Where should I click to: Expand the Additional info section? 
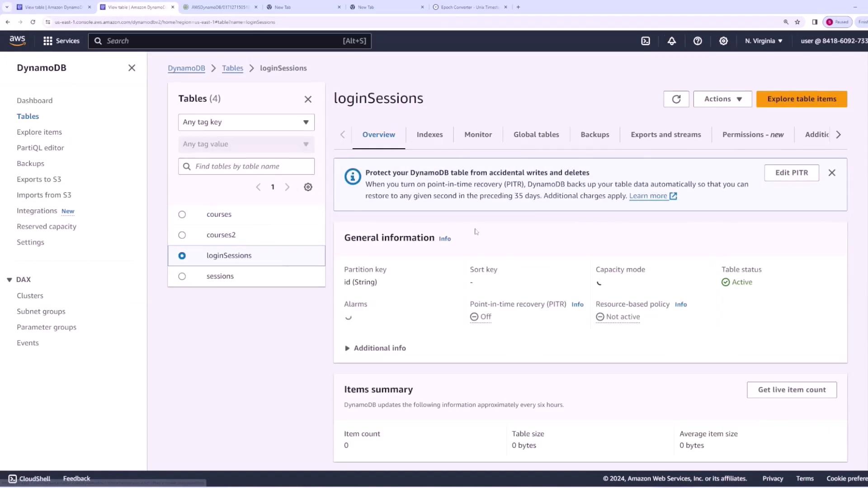375,348
